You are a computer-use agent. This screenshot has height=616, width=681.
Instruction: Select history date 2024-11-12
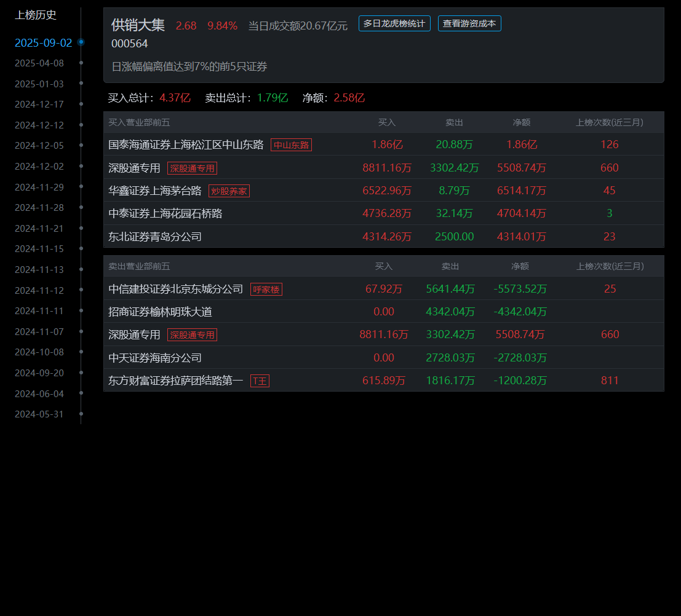tap(39, 290)
